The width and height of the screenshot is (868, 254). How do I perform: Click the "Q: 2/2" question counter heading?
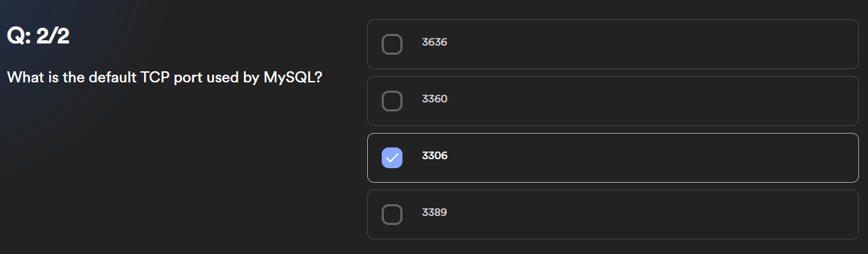click(38, 36)
